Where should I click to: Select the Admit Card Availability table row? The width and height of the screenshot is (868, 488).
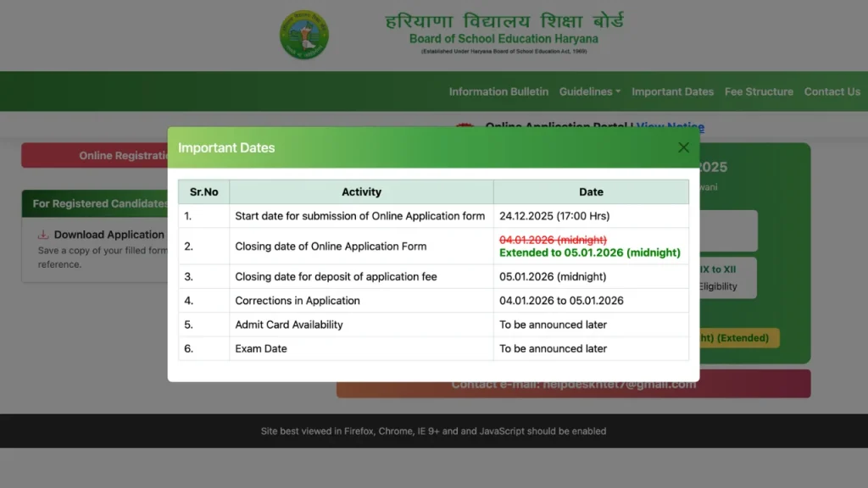click(433, 324)
